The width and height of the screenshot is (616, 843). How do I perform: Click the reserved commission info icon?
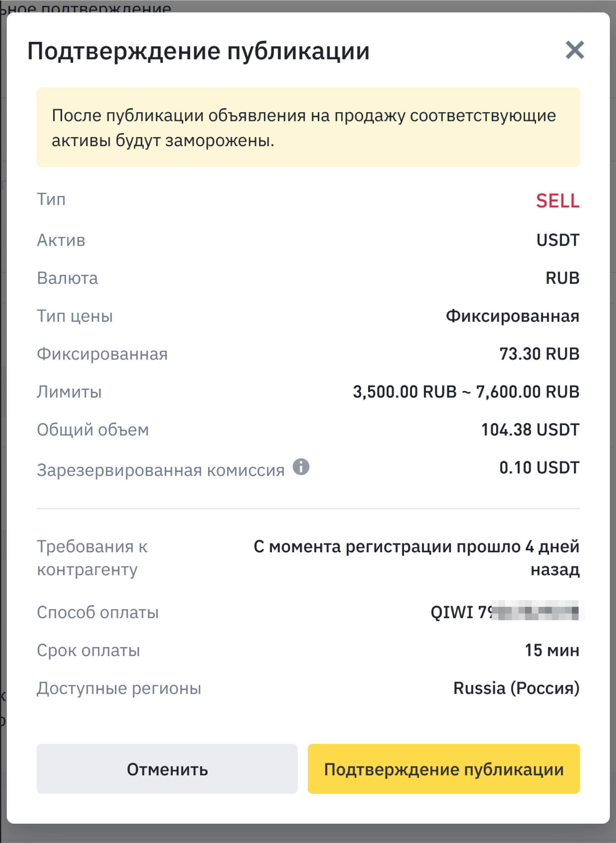[301, 467]
